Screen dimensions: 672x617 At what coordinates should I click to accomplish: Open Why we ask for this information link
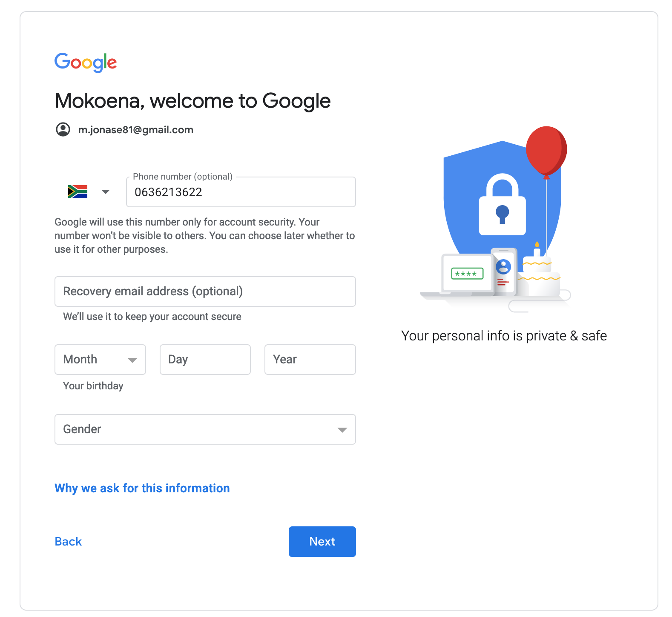click(142, 488)
